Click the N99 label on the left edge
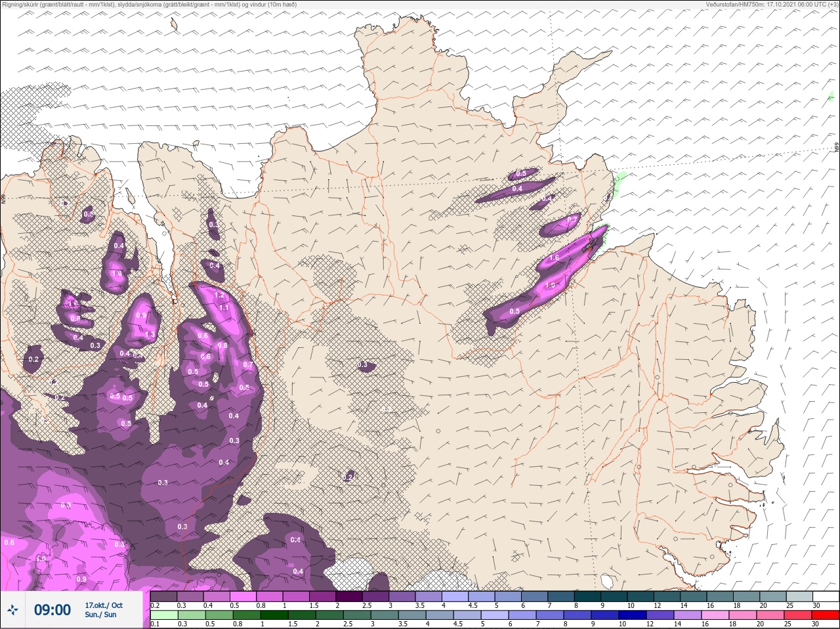The height and width of the screenshot is (629, 840). [3, 198]
